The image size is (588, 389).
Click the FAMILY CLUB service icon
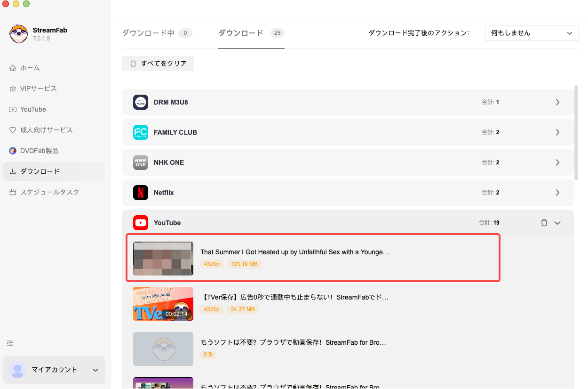pos(141,132)
